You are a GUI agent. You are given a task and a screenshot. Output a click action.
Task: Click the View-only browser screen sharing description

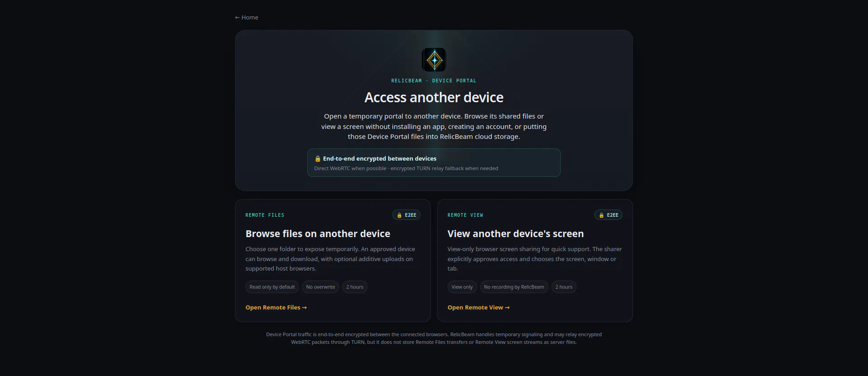[535, 259]
